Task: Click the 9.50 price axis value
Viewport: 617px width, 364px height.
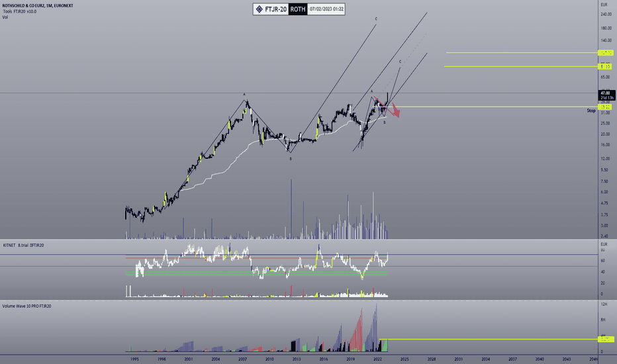Action: click(605, 170)
